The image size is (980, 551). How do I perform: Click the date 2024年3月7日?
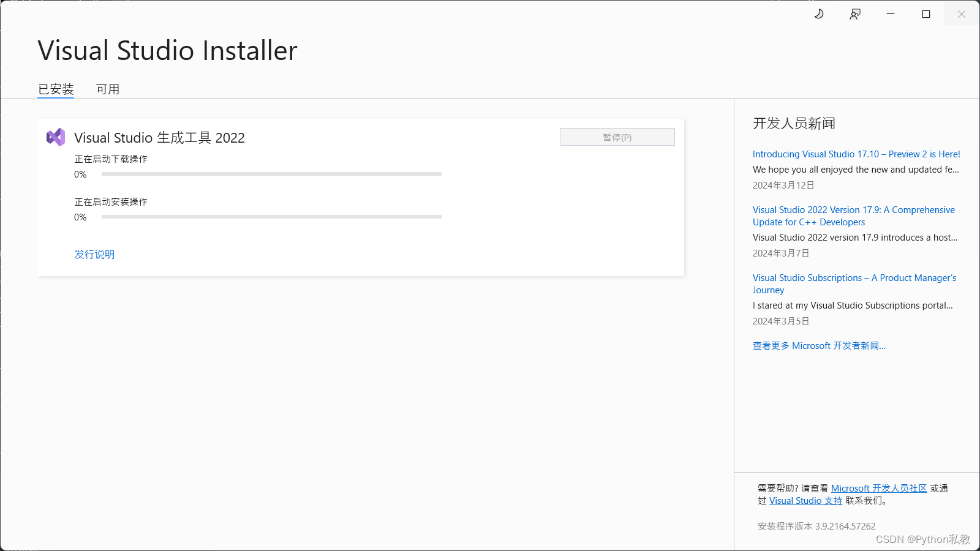[x=781, y=253]
